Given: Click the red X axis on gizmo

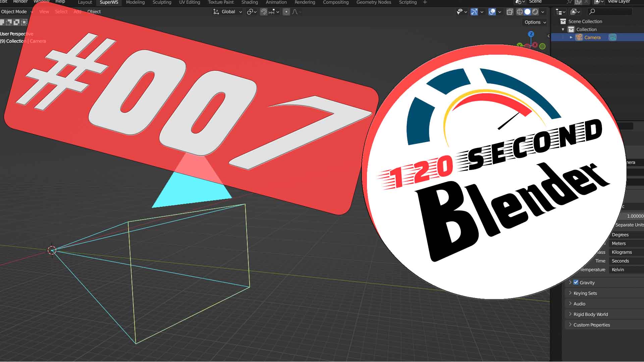Looking at the screenshot, I should point(535,45).
